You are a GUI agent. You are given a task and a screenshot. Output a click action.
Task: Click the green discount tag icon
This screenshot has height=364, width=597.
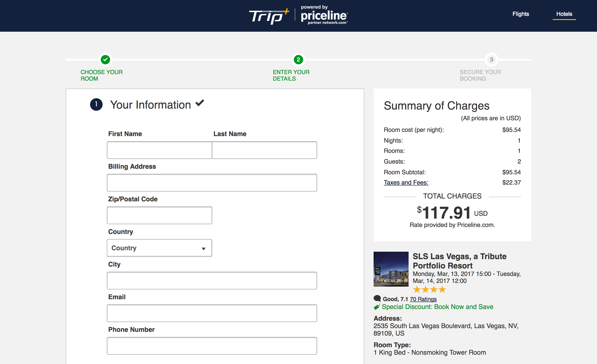377,307
